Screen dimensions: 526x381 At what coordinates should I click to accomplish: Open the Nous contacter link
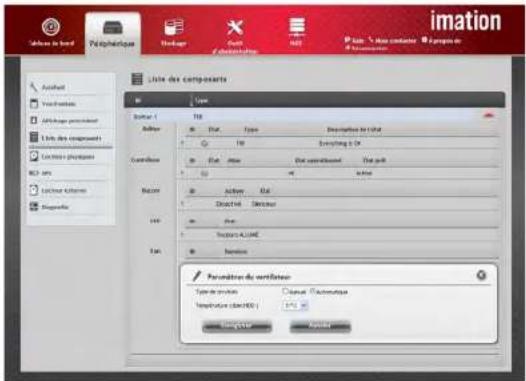[x=392, y=41]
